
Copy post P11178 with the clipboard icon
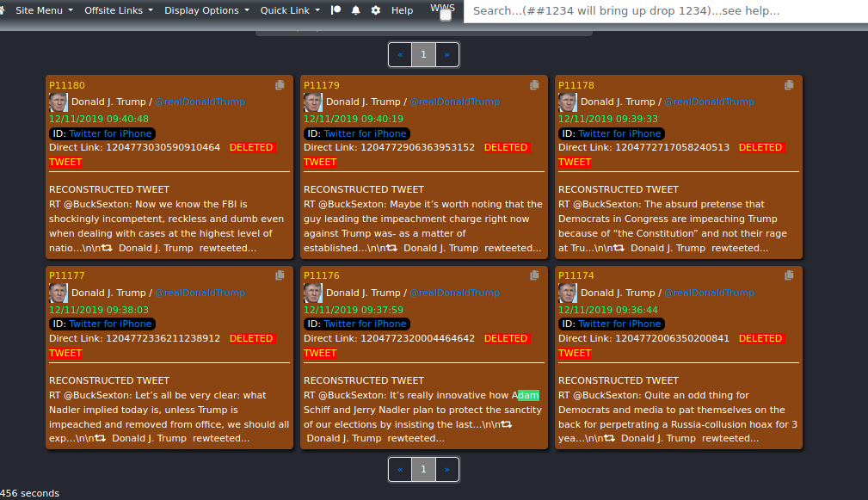789,84
